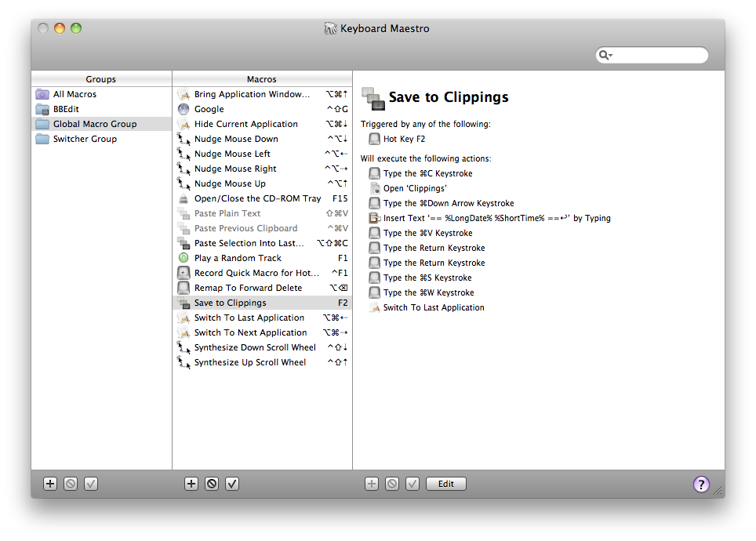Select the Switcher Group

pos(102,139)
